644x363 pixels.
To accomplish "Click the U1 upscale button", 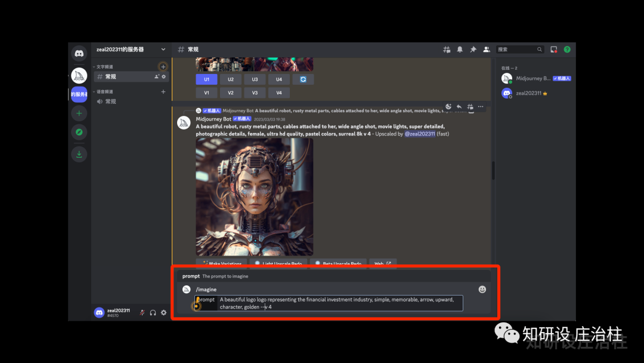I will coord(206,79).
